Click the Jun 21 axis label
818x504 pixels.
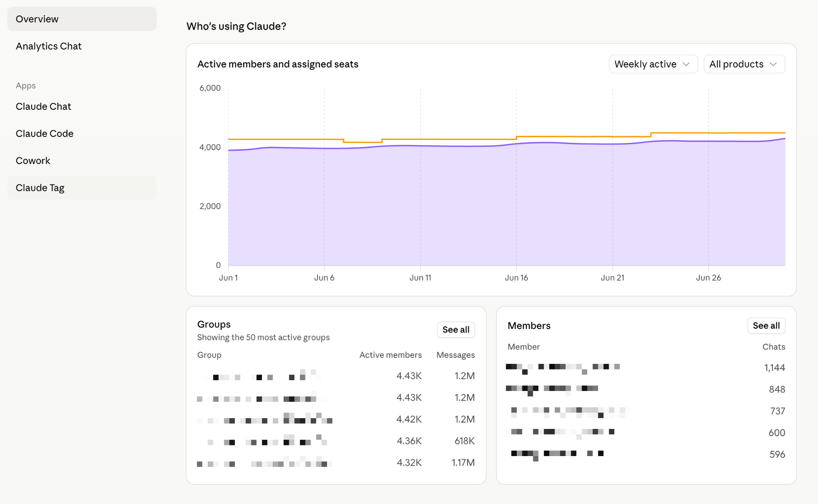612,278
